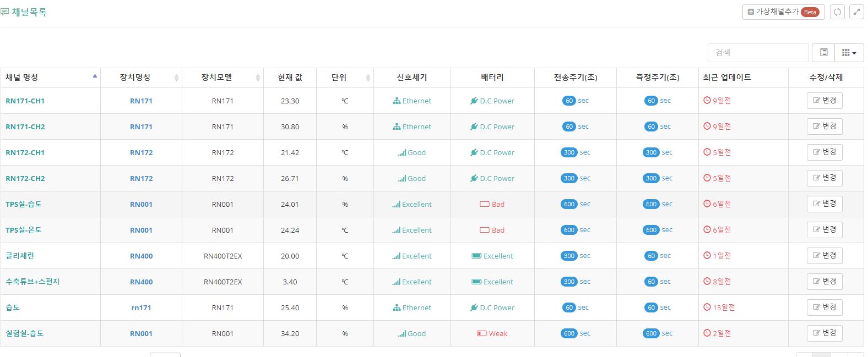
Task: Click D.C Power plug icon for RN171-CH1
Action: coord(474,101)
